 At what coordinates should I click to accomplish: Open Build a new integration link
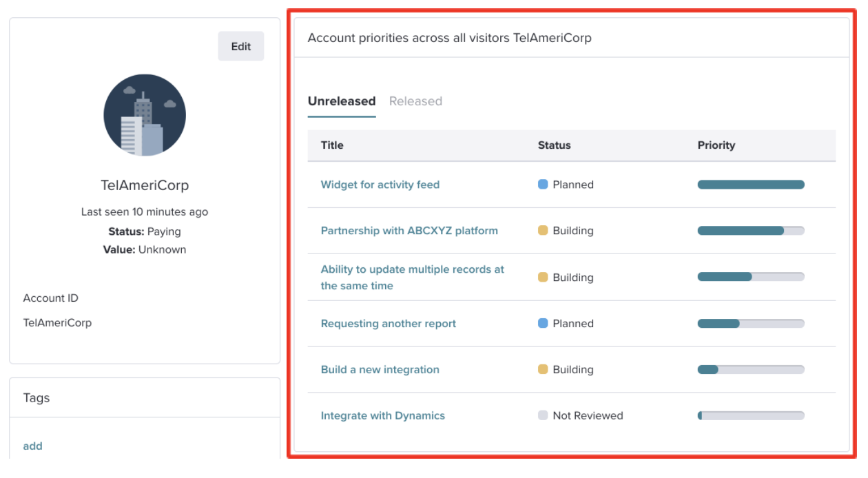tap(380, 370)
